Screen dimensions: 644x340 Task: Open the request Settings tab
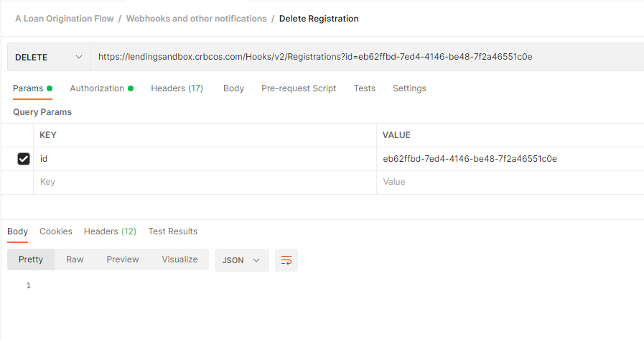(409, 88)
